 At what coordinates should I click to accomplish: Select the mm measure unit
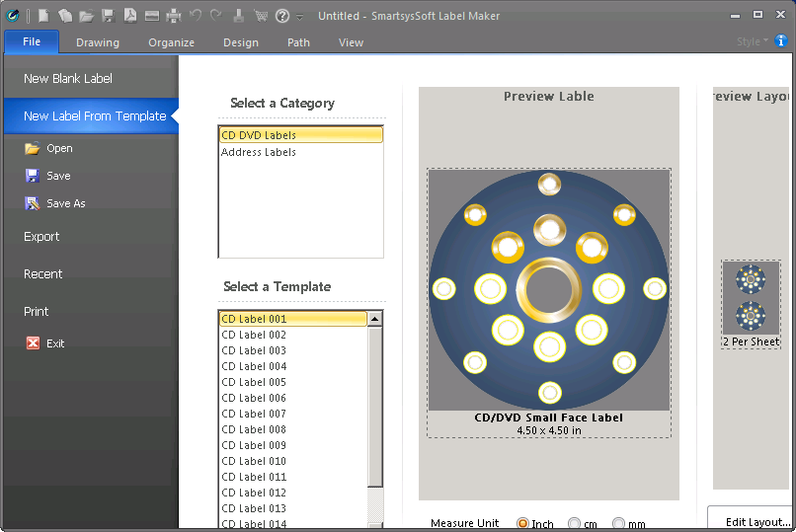619,524
